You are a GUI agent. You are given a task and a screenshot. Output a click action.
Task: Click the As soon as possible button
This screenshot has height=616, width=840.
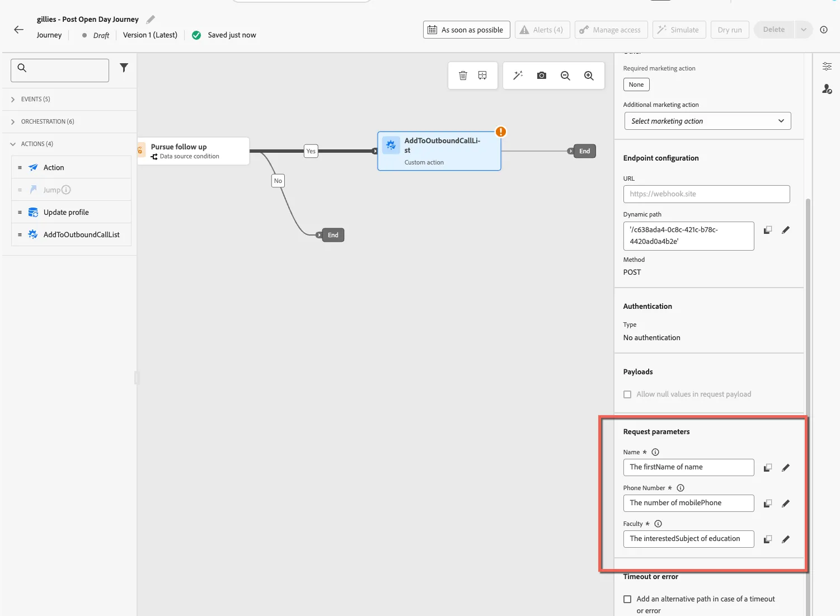click(466, 30)
